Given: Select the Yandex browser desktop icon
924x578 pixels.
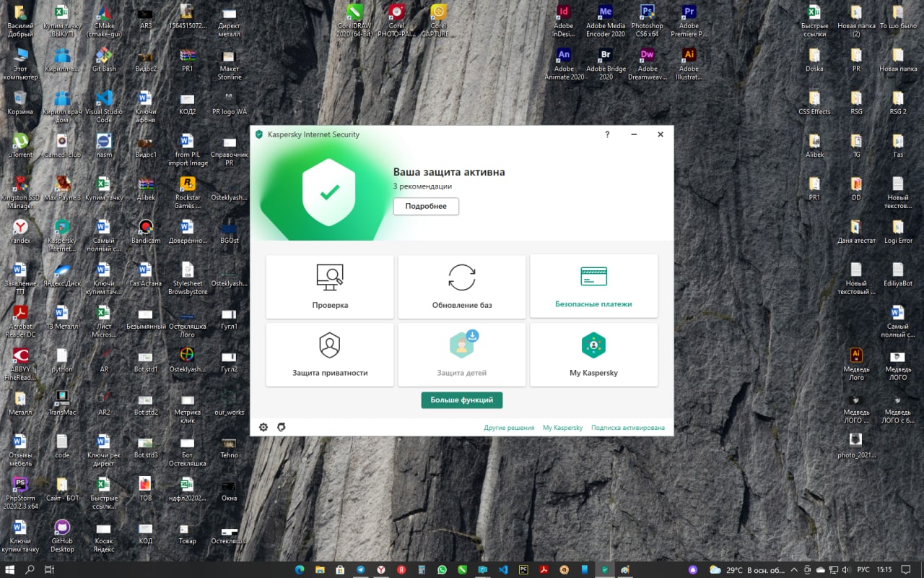Looking at the screenshot, I should (21, 230).
